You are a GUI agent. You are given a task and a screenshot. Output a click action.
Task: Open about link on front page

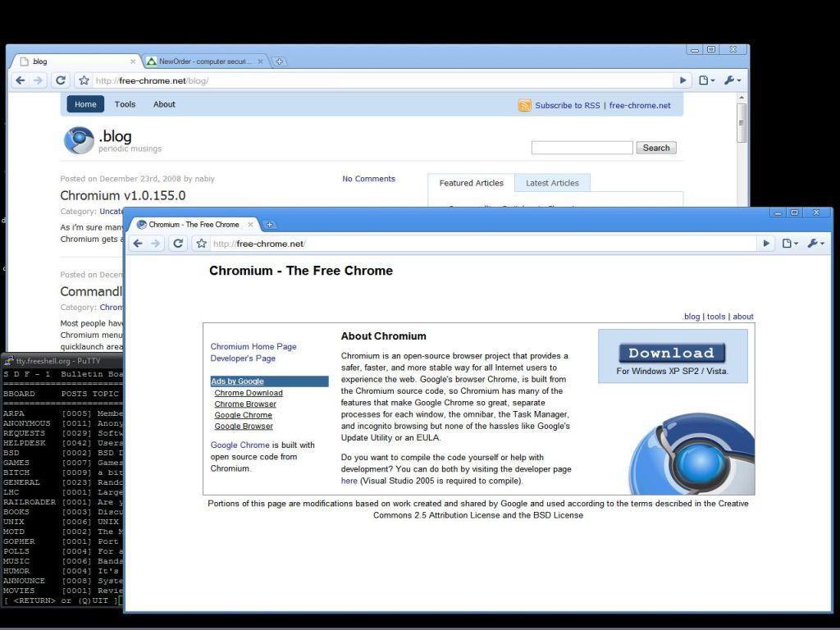[743, 317]
